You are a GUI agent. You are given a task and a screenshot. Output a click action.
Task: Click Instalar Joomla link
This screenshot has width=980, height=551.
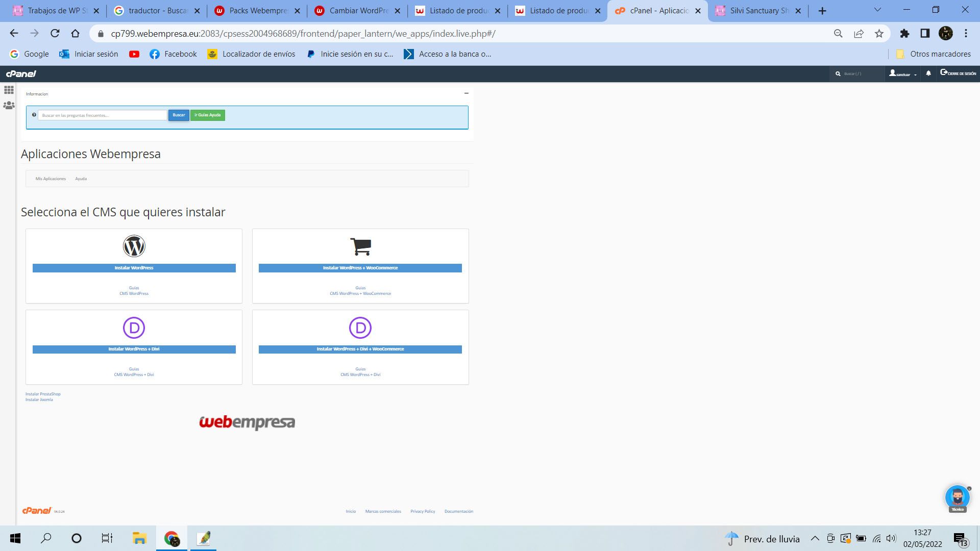tap(39, 399)
